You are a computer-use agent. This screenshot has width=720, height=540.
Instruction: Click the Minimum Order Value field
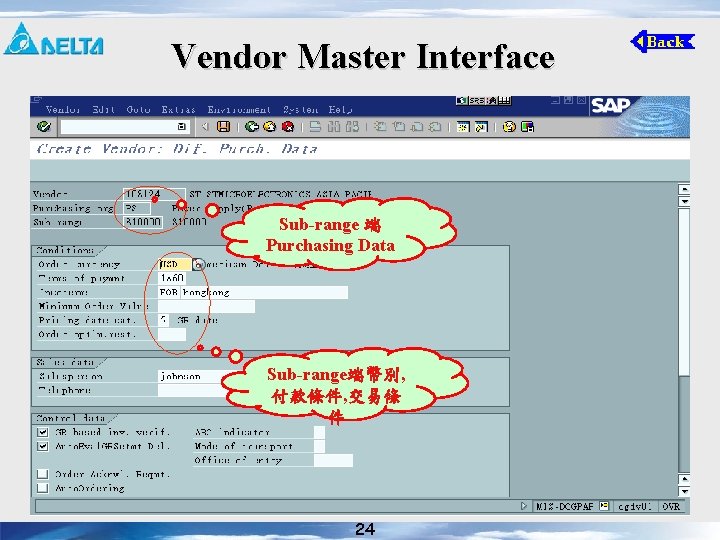coord(206,306)
